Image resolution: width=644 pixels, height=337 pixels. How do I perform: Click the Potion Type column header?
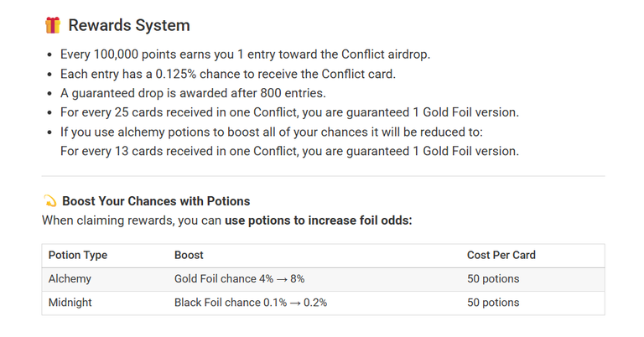click(78, 256)
